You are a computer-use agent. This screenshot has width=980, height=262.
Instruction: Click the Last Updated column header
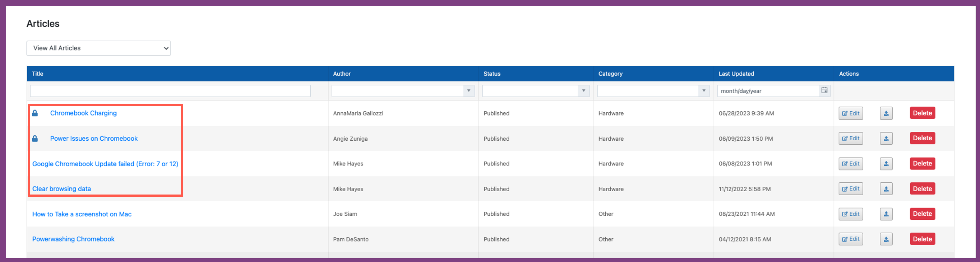point(736,74)
